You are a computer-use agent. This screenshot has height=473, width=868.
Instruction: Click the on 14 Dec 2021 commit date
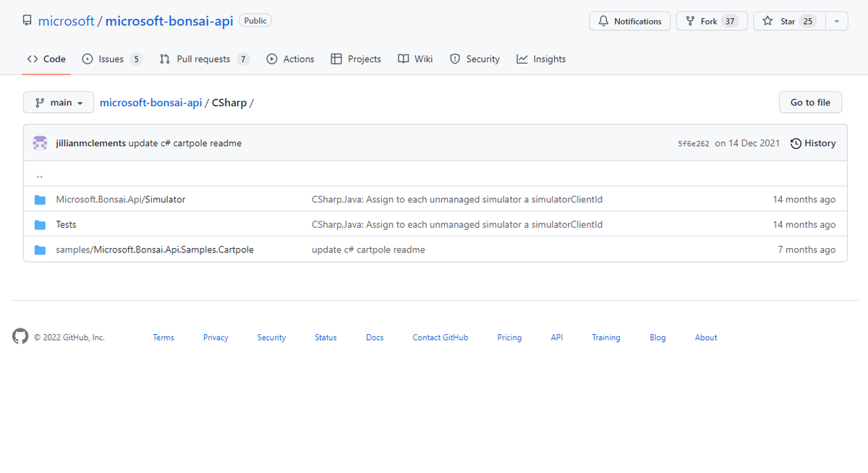tap(747, 143)
